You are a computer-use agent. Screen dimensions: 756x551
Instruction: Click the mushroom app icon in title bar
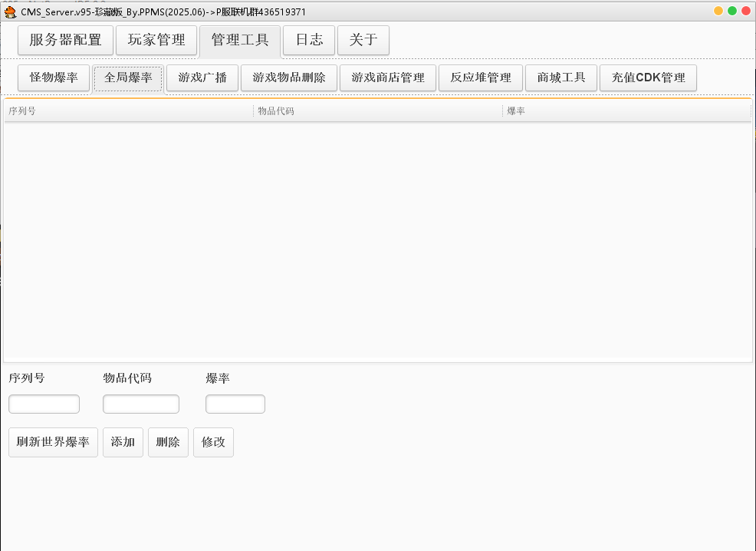[x=10, y=12]
